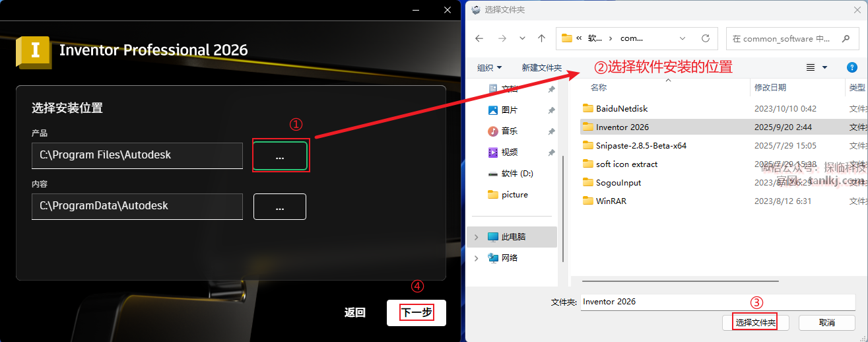Unpin 视频 using its pin icon
The image size is (868, 342).
[551, 153]
